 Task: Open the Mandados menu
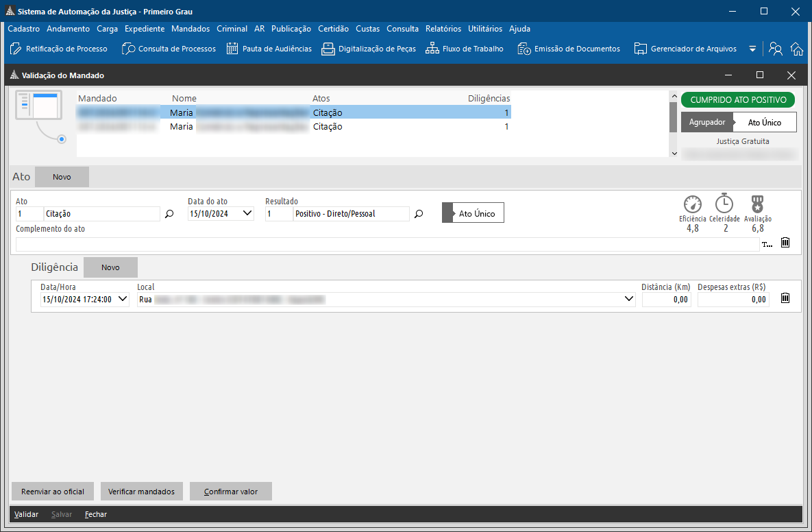[190, 29]
